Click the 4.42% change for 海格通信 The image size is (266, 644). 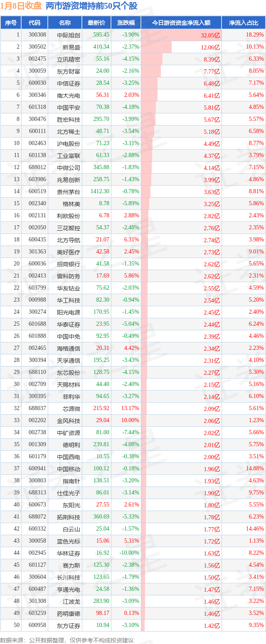click(x=131, y=348)
